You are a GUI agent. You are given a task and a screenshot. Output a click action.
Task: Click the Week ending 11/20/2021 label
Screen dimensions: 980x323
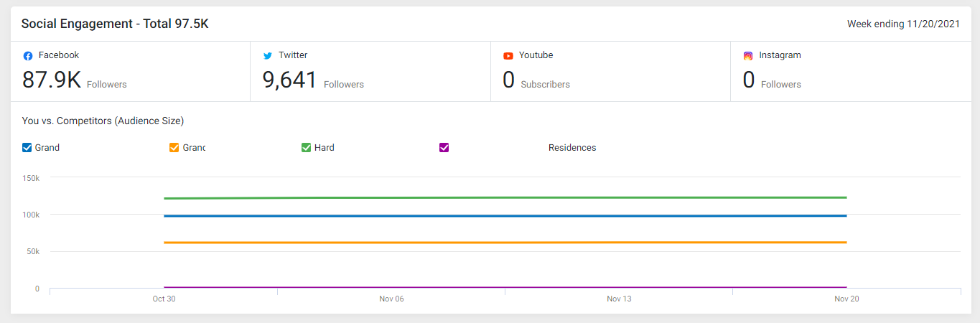point(903,24)
